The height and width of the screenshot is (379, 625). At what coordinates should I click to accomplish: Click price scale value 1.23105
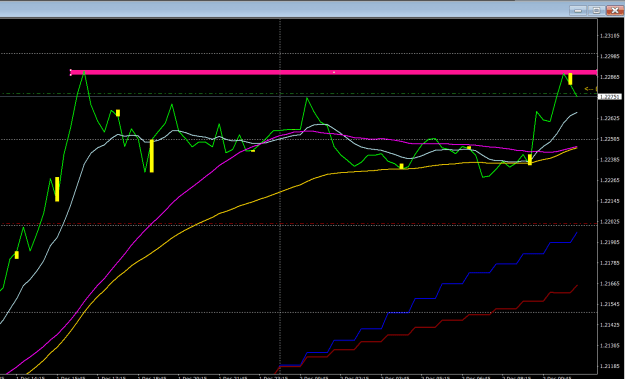[610, 36]
